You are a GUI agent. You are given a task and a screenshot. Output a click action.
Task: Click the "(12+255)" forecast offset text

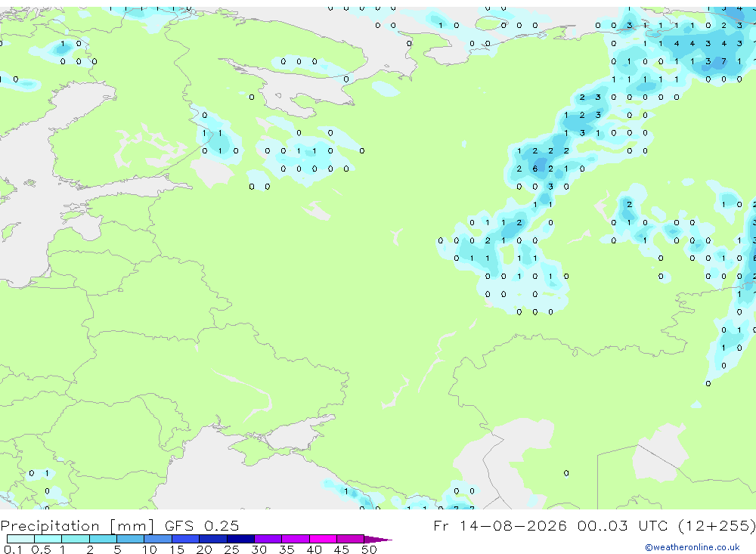(717, 526)
